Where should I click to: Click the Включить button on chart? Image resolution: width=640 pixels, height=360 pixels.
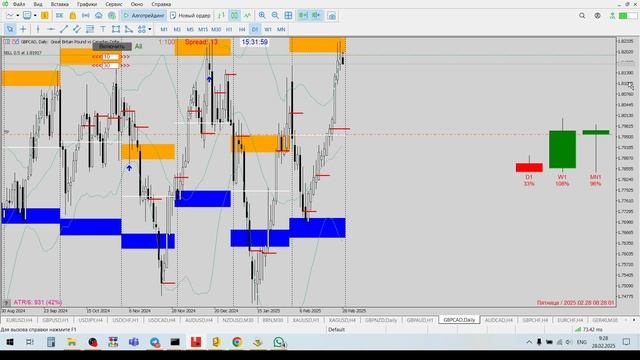click(112, 46)
